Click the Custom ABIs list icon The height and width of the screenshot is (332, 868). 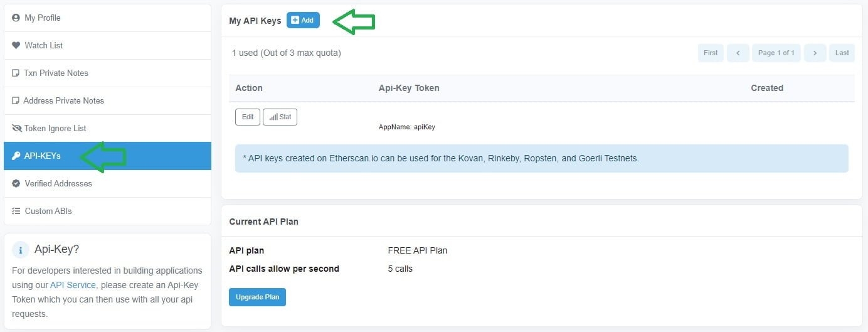tap(16, 212)
